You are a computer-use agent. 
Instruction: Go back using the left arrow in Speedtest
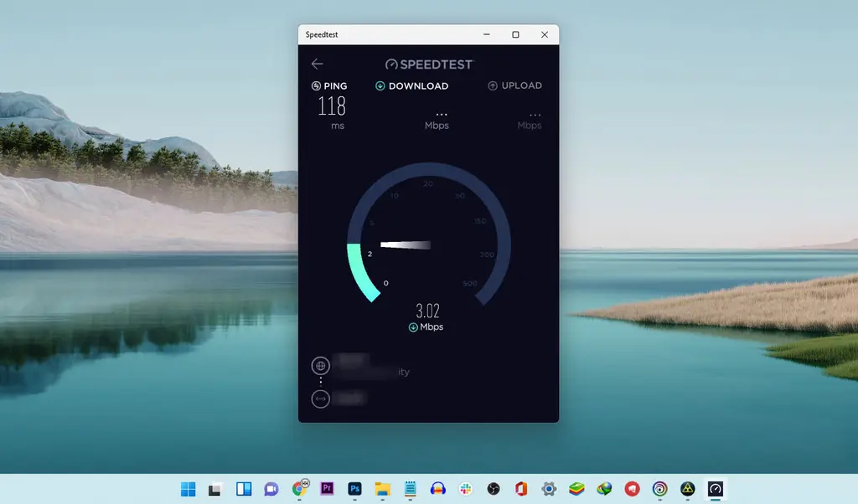pos(318,64)
